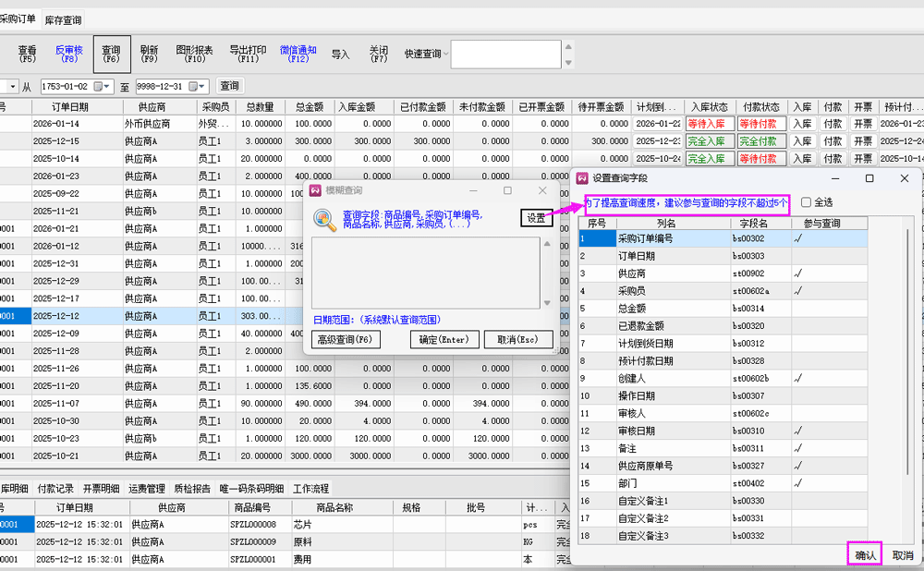Click the fuzzy query text input box
This screenshot has height=571, width=924.
425,273
